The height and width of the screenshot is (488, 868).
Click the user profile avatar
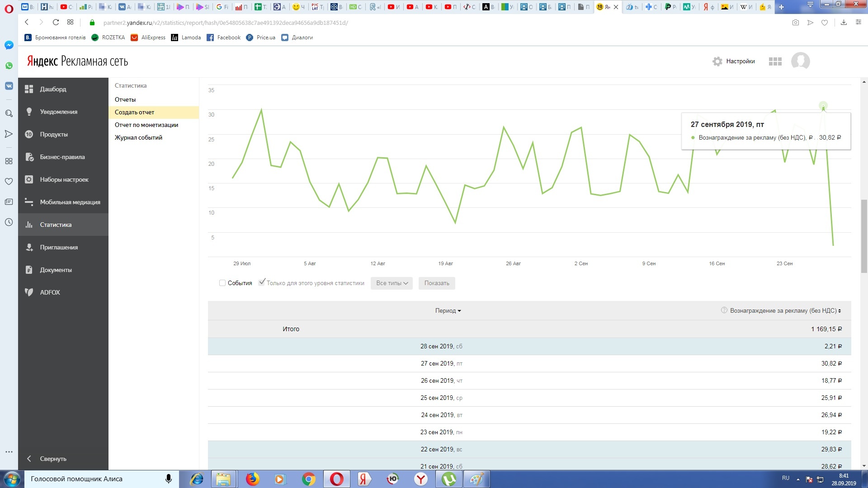tap(800, 61)
